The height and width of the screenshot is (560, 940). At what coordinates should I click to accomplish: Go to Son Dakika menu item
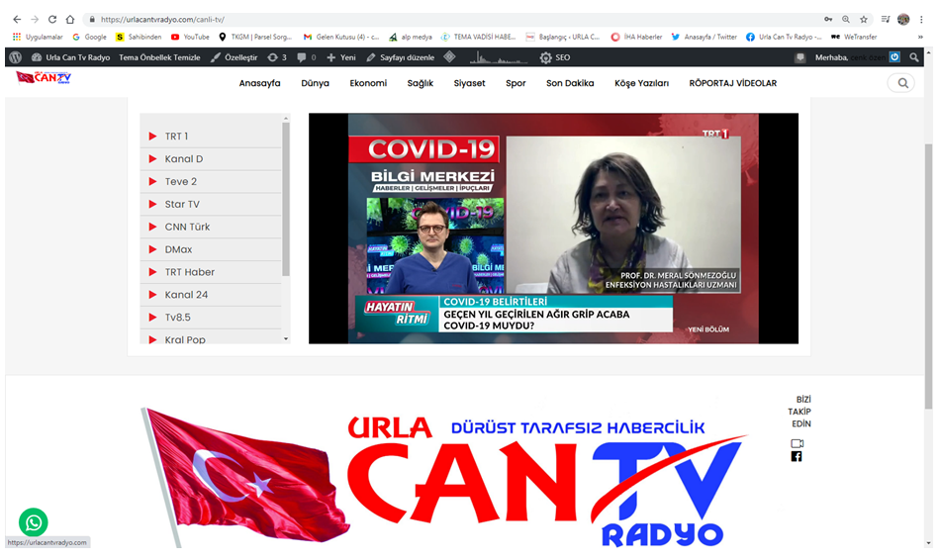[x=570, y=83]
